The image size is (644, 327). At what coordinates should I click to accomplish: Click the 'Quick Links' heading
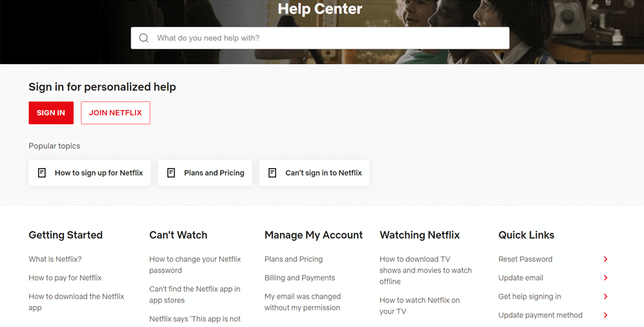[526, 235]
